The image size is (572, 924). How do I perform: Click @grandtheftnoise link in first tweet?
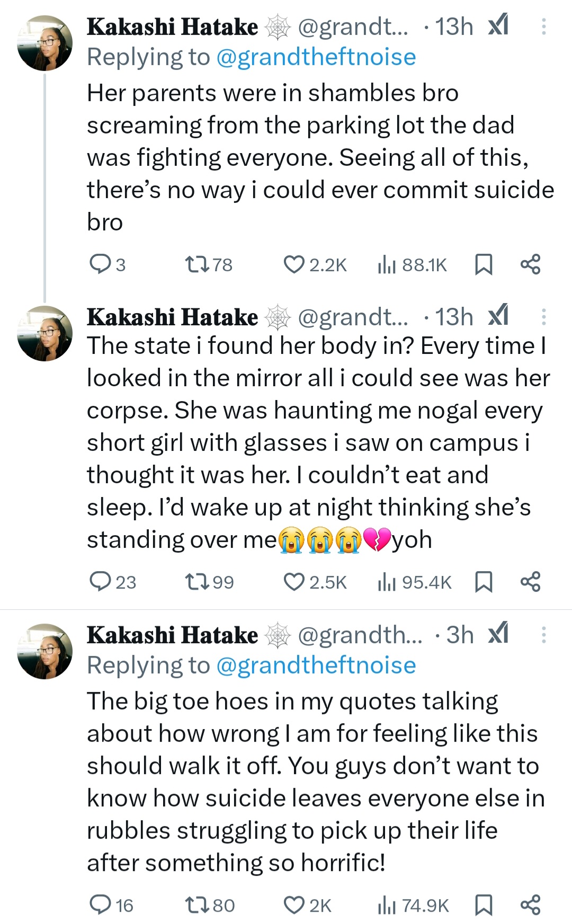316,57
